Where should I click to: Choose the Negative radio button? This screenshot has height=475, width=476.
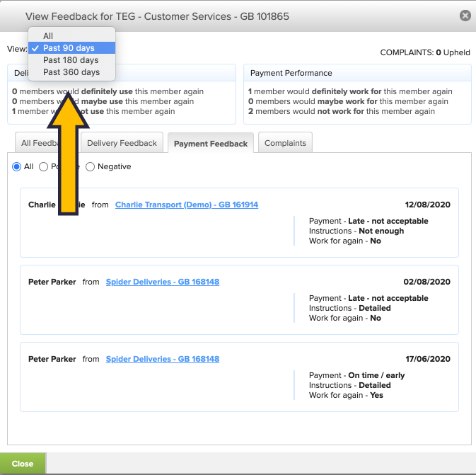point(90,167)
